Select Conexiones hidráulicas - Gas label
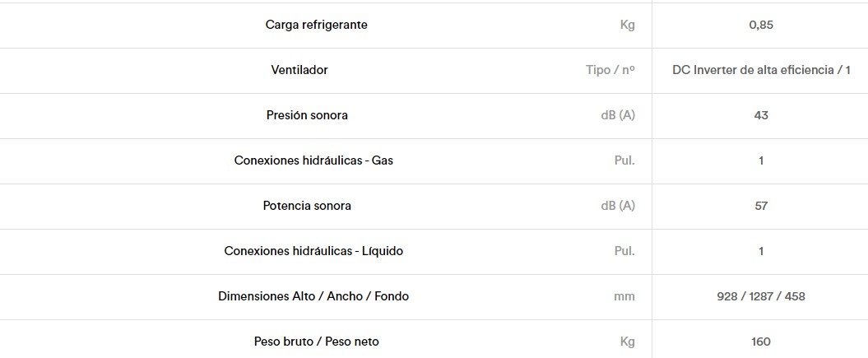 [x=313, y=161]
